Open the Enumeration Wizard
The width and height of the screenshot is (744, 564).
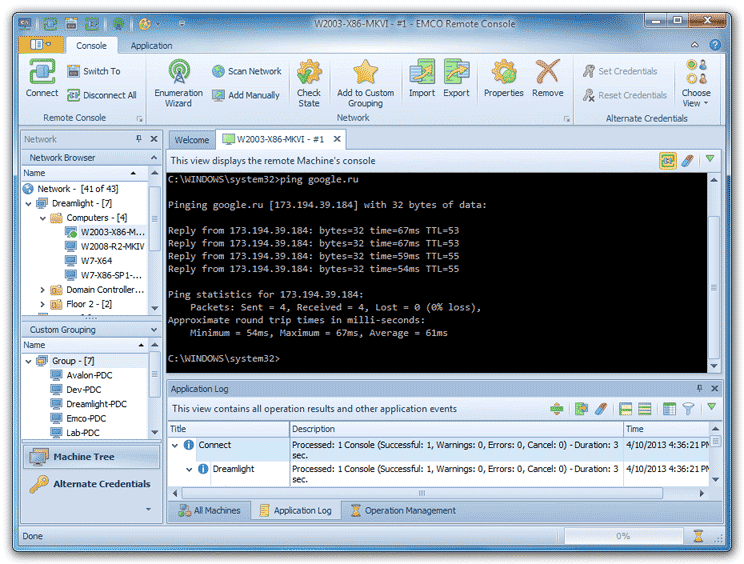tap(179, 74)
